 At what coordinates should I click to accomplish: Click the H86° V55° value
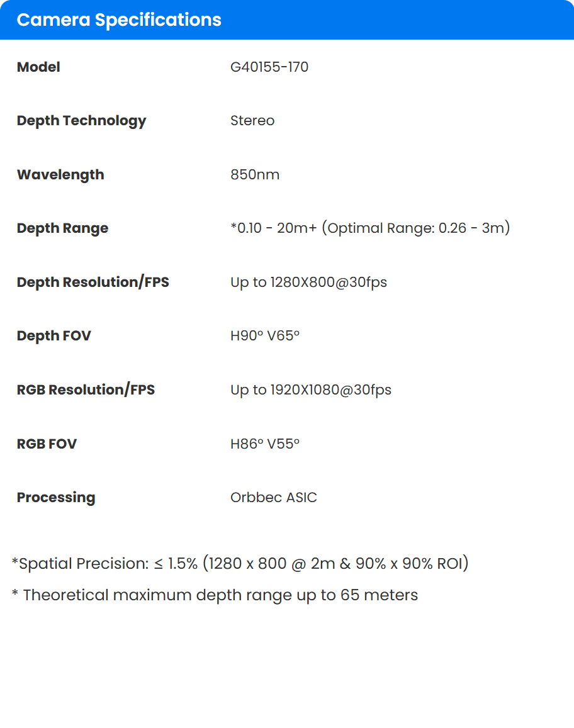point(265,444)
